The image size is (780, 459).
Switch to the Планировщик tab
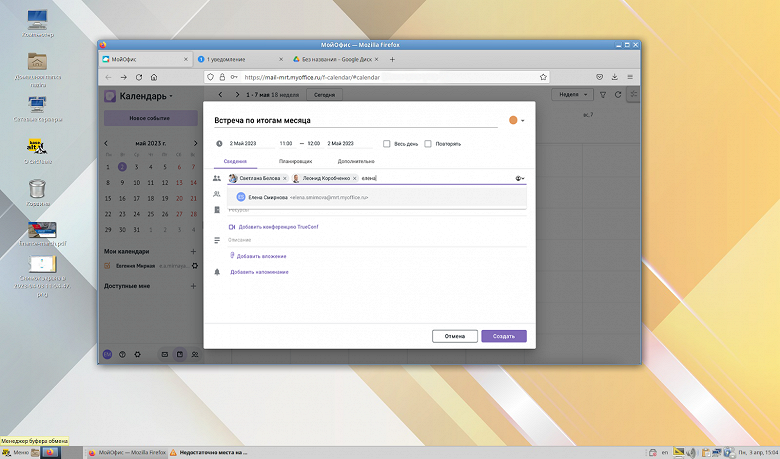click(x=295, y=161)
